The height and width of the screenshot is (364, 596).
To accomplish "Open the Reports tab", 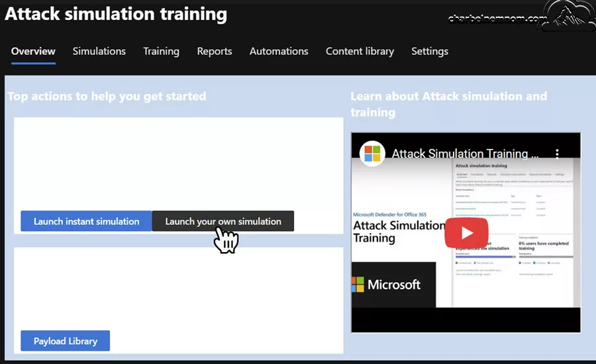I will click(x=215, y=52).
